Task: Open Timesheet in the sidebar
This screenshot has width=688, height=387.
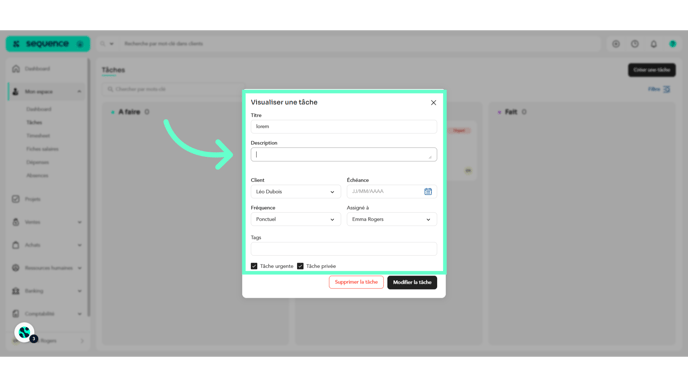Action: 38,136
